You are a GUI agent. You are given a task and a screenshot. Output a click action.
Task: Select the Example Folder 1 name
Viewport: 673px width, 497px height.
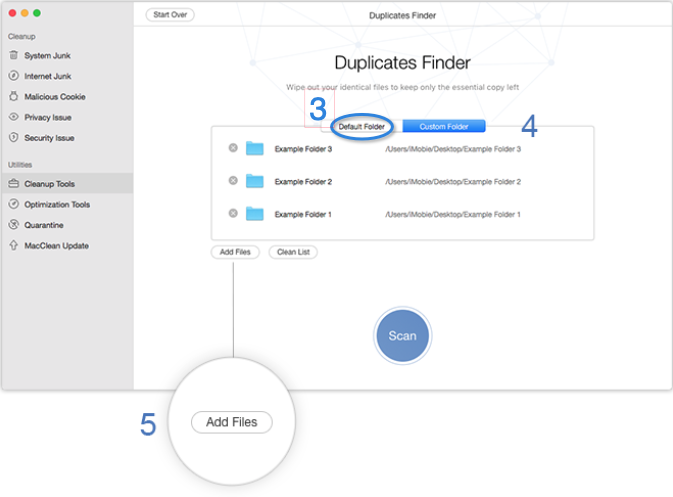(303, 214)
